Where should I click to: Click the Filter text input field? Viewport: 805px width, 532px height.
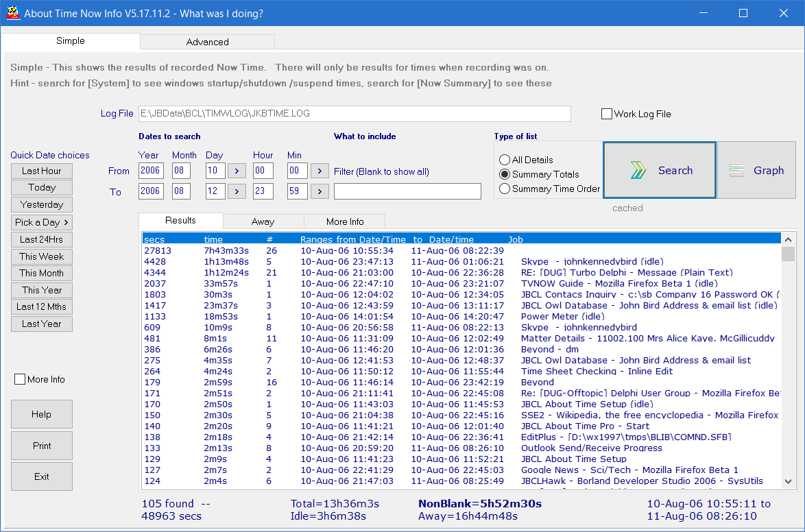[x=407, y=191]
